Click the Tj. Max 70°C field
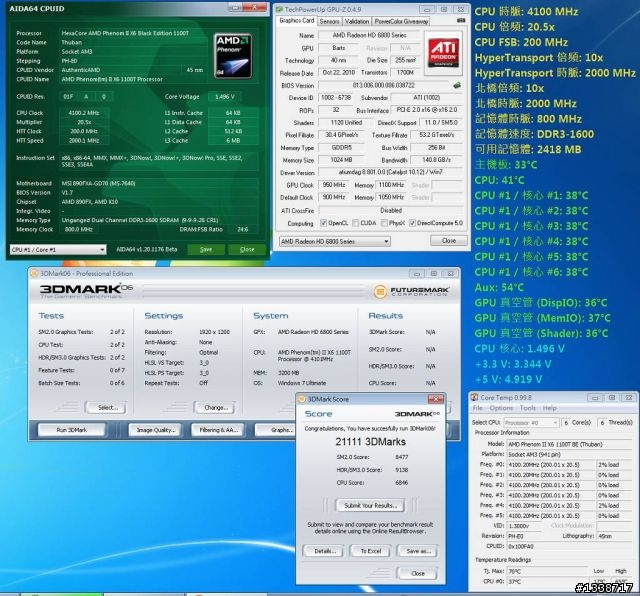Viewport: 640px width, 596px height. [547, 571]
